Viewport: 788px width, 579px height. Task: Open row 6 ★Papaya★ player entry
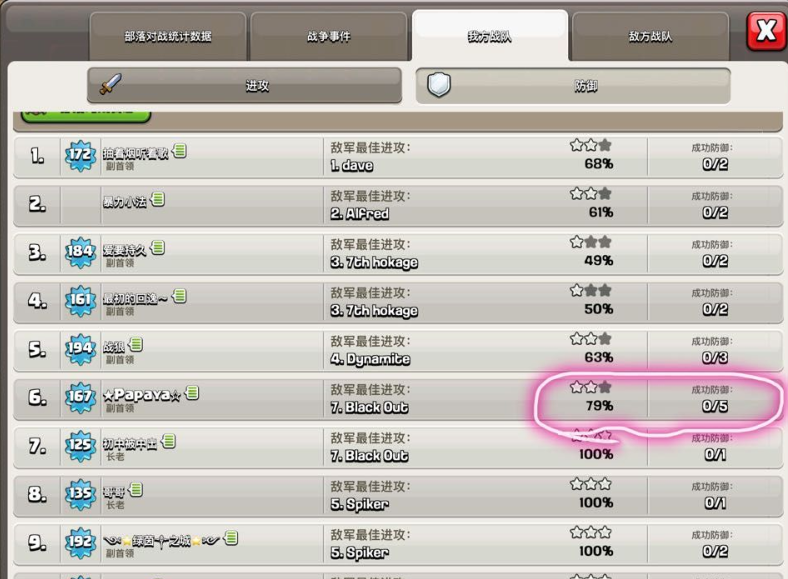[x=398, y=399]
